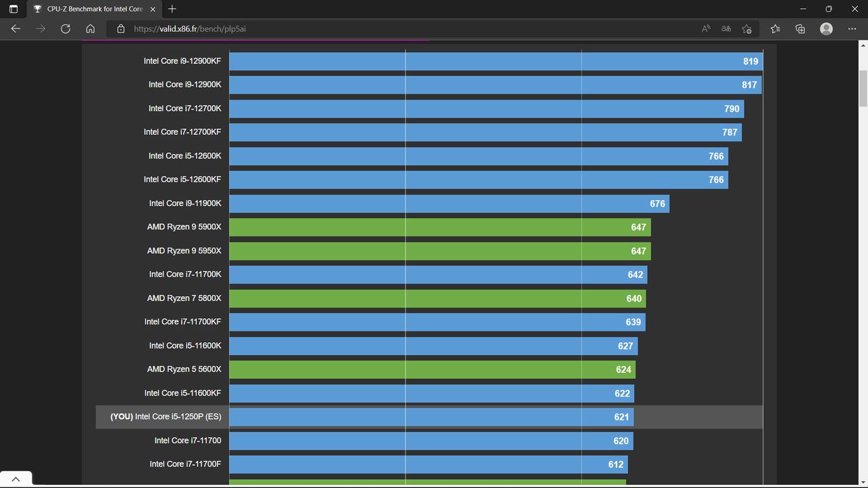The image size is (868, 488).
Task: Add this page to favorites
Action: (x=747, y=28)
